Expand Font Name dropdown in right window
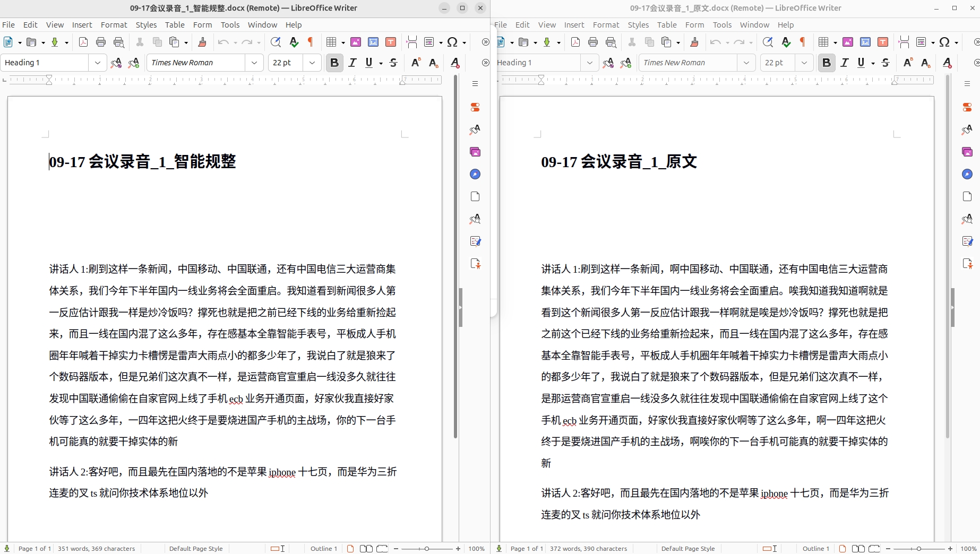The width and height of the screenshot is (980, 554). (746, 63)
